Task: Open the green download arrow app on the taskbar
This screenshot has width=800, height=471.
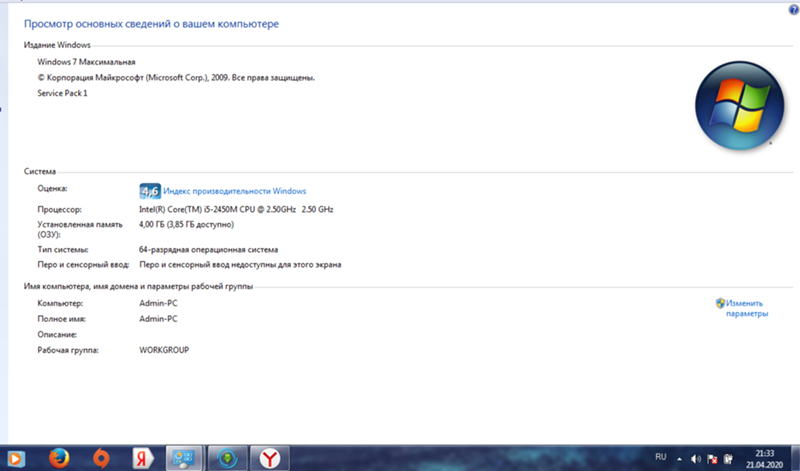Action: pos(227,458)
